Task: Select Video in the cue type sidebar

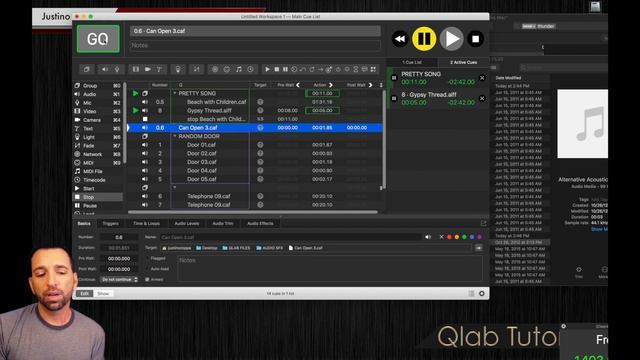Action: coord(98,111)
